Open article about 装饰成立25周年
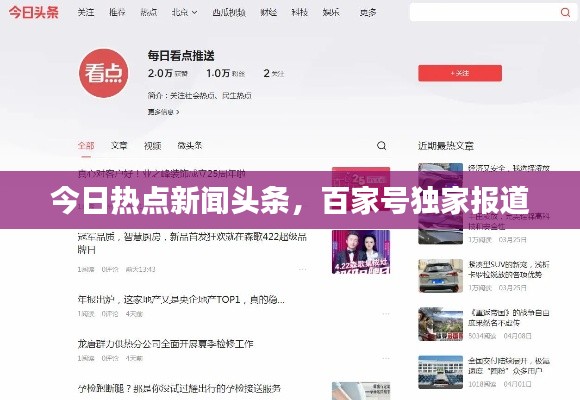Image resolution: width=580 pixels, height=400 pixels. click(x=161, y=173)
